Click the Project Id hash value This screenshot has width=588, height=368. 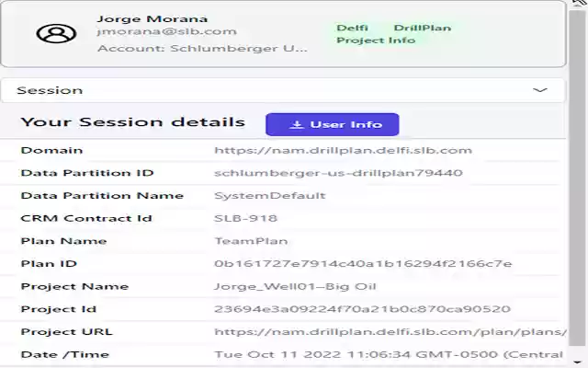[x=362, y=309]
